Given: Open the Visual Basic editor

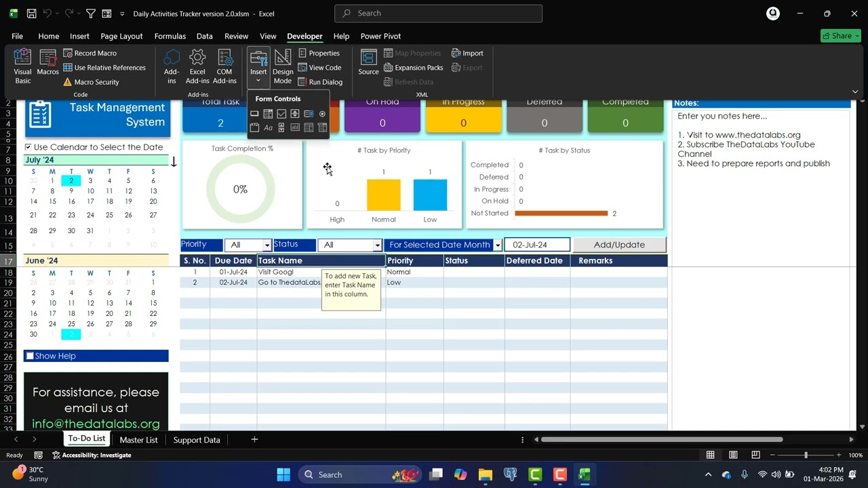Looking at the screenshot, I should [22, 66].
